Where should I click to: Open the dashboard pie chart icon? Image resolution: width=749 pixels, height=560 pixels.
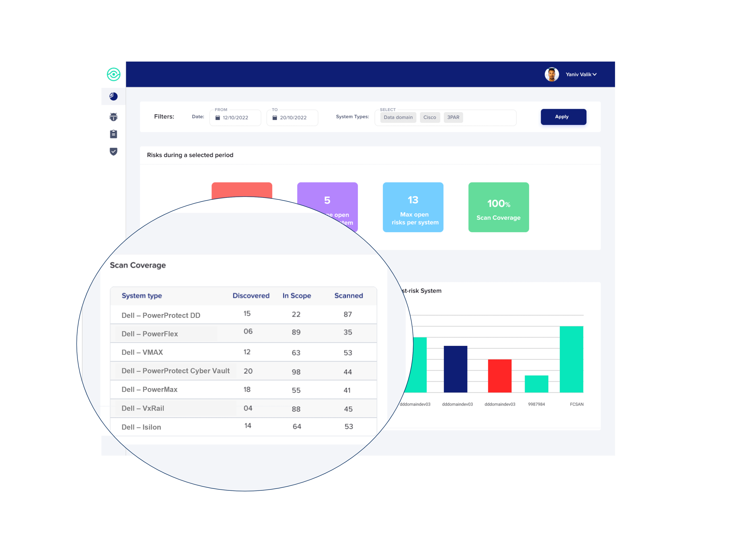(114, 96)
